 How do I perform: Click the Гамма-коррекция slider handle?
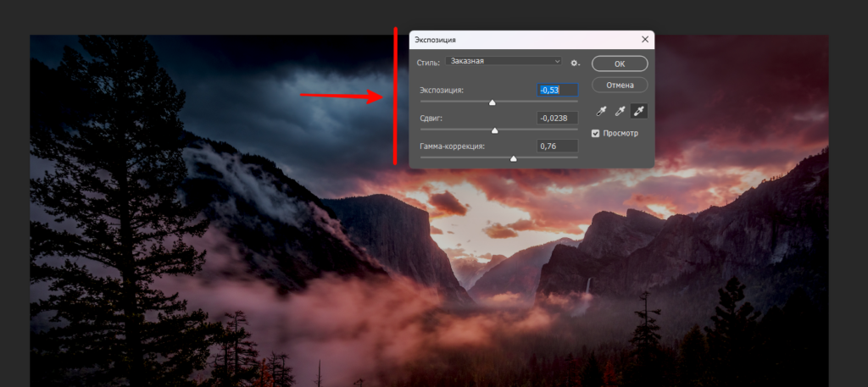[x=514, y=158]
